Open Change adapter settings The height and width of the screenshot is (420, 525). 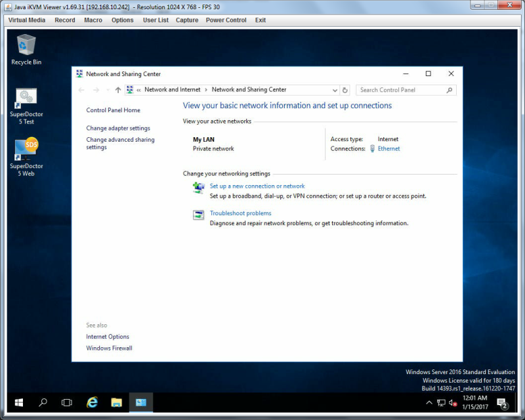click(118, 128)
